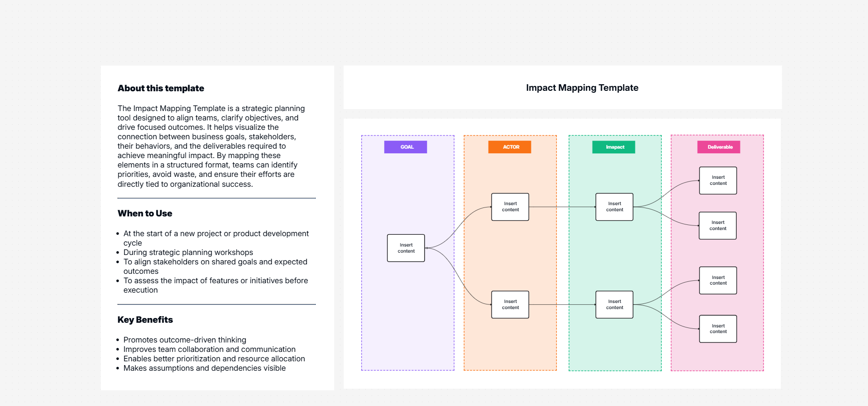Click lower Insert content box in ACTOR column
868x406 pixels.
[x=510, y=305]
